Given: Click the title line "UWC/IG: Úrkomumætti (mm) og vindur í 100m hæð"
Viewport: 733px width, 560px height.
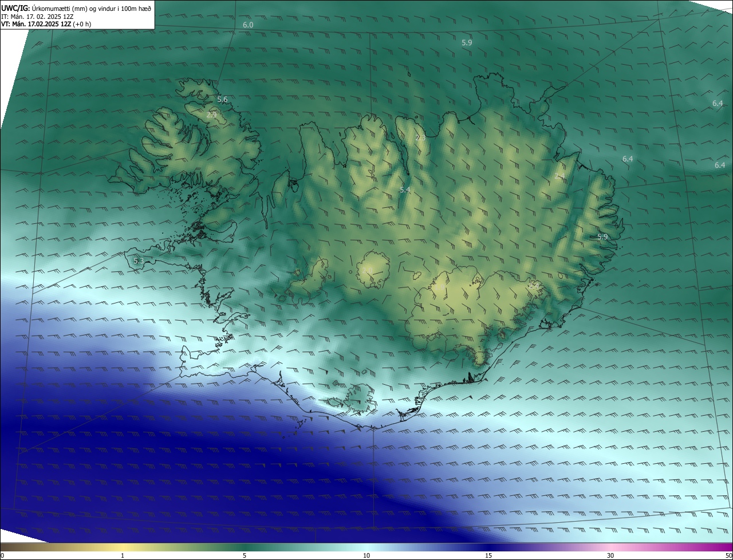Looking at the screenshot, I should [x=76, y=8].
